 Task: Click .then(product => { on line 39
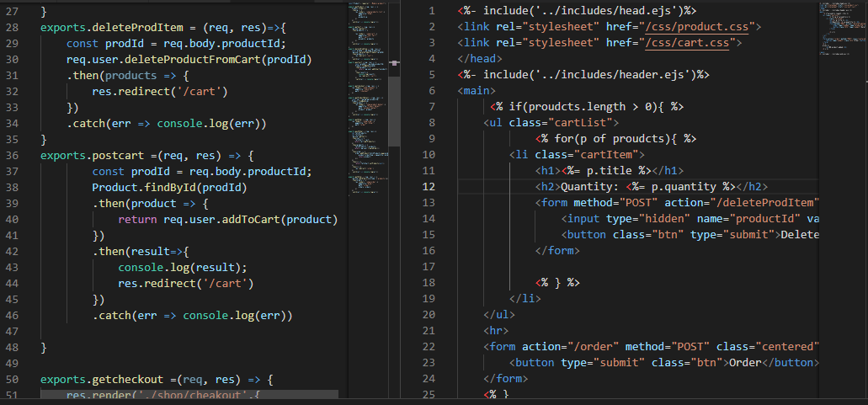150,204
